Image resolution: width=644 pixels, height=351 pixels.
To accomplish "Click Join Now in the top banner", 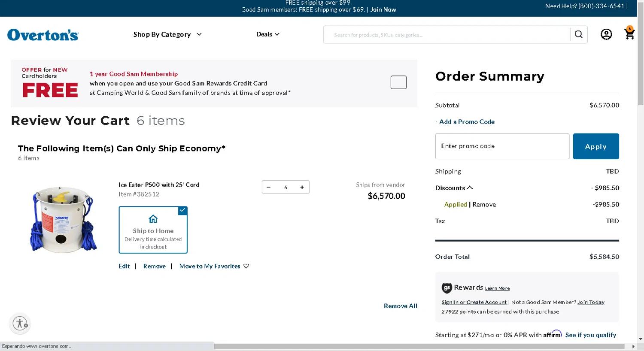I will pyautogui.click(x=383, y=9).
